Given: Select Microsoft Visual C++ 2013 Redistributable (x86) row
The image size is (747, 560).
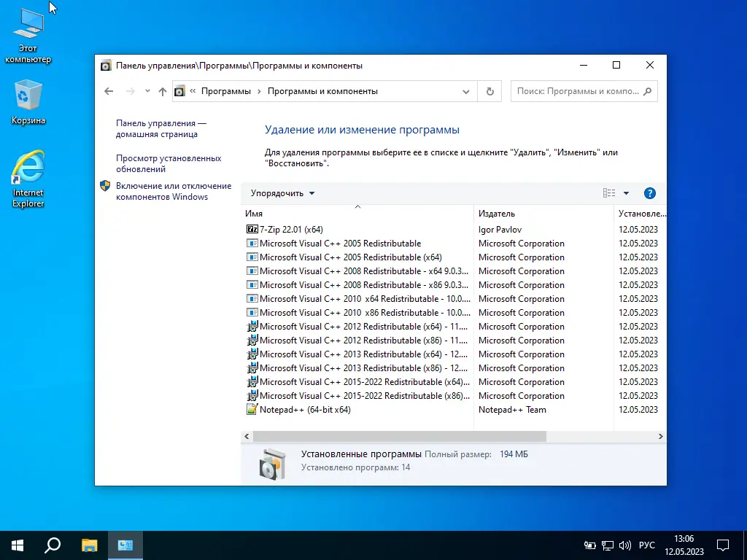Looking at the screenshot, I should (363, 368).
